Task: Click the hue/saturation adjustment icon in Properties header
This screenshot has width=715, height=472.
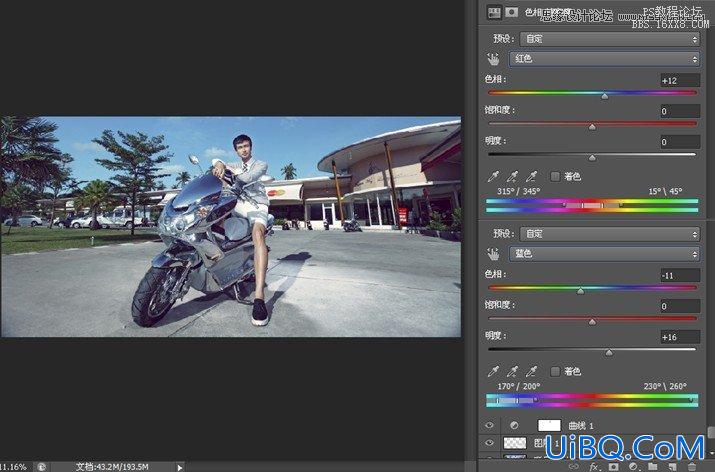Action: tap(493, 12)
